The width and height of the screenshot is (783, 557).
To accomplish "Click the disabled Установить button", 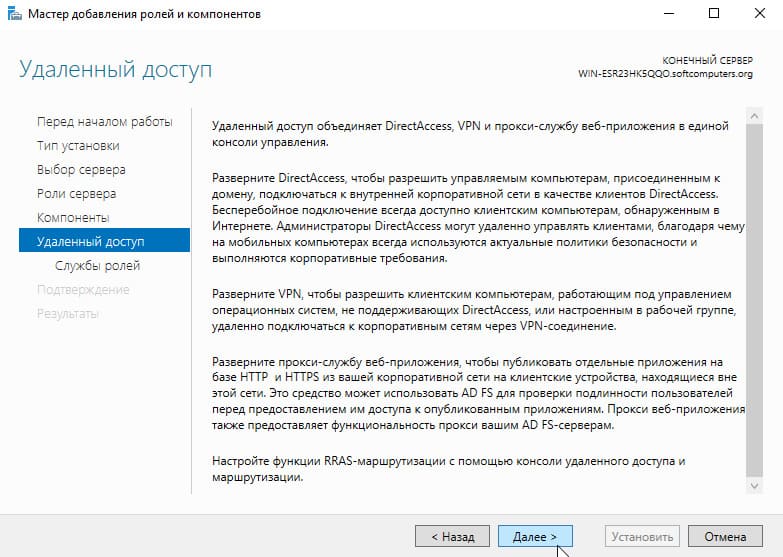I will pos(642,537).
